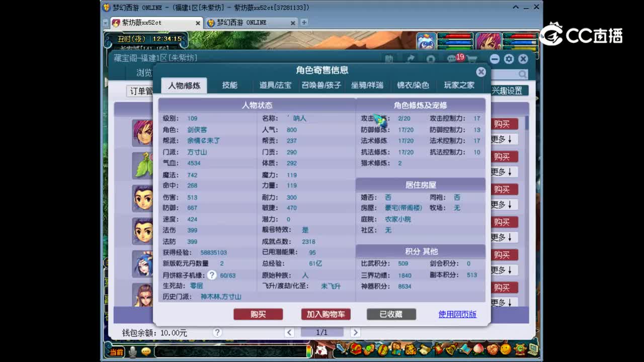Select the 人物/修炼 tab
Image resolution: width=644 pixels, height=362 pixels.
point(184,85)
